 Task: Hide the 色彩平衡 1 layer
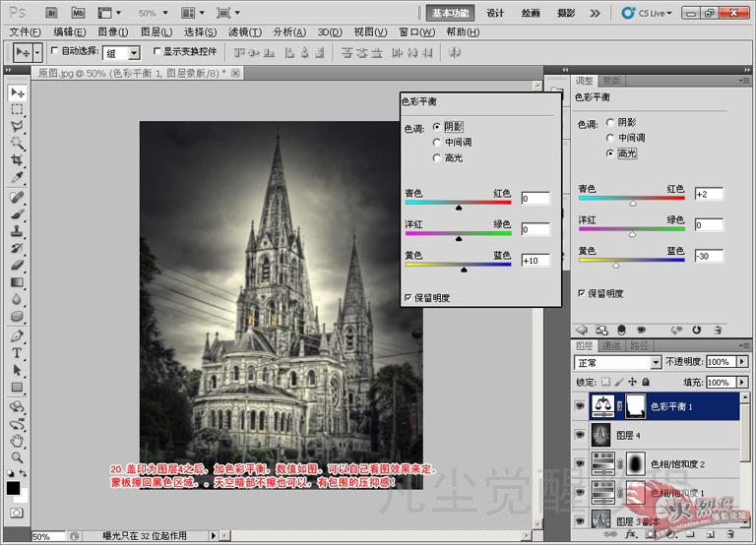tap(580, 406)
